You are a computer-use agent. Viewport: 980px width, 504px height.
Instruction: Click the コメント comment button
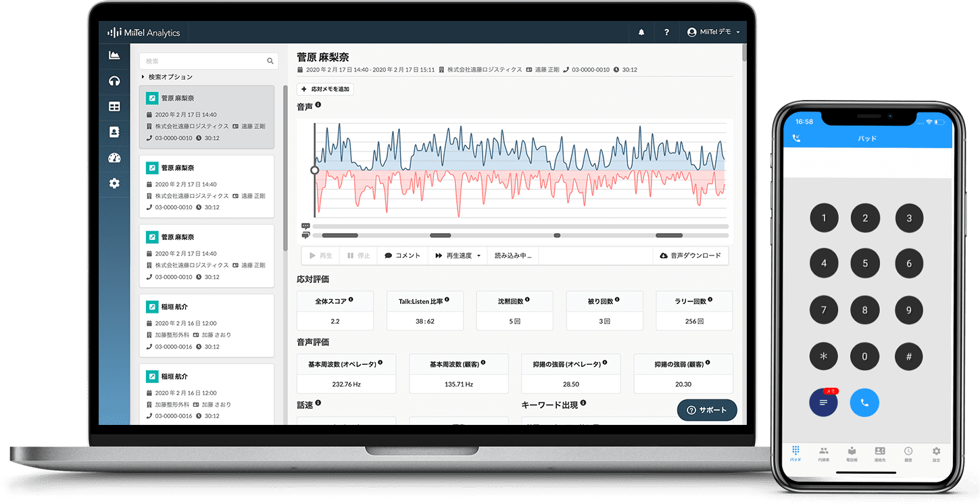[x=403, y=255]
